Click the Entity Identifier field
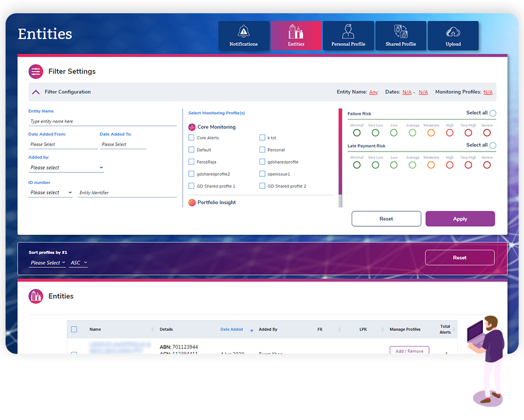Image resolution: width=524 pixels, height=420 pixels. point(127,193)
